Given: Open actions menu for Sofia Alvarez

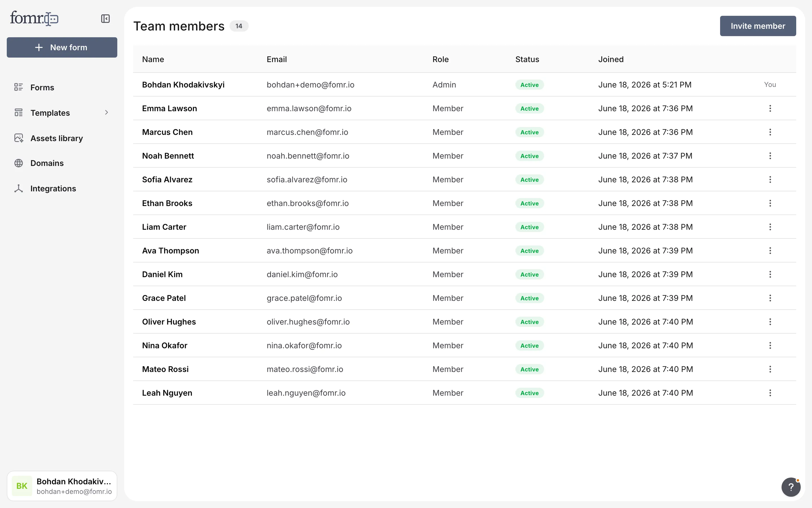Looking at the screenshot, I should point(770,179).
